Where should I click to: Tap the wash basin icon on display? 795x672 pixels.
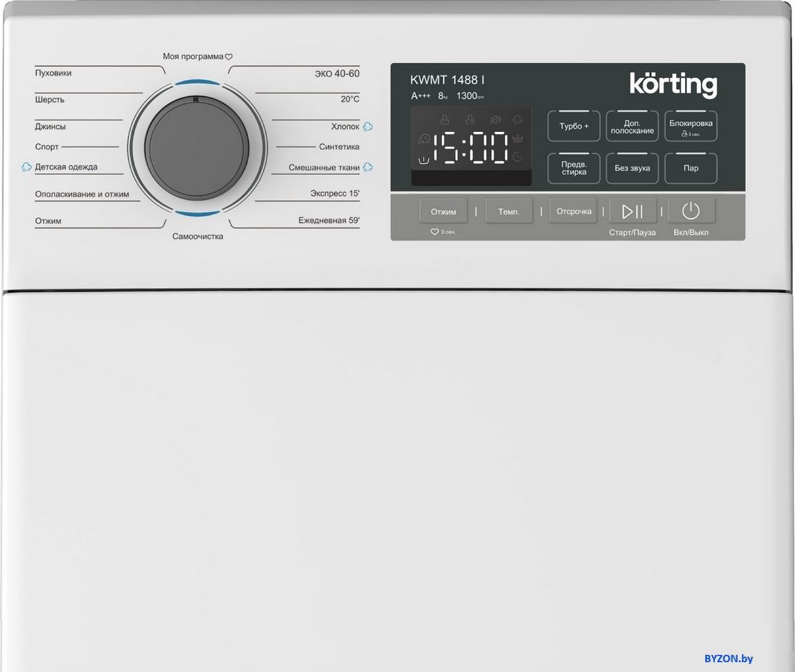click(x=423, y=159)
